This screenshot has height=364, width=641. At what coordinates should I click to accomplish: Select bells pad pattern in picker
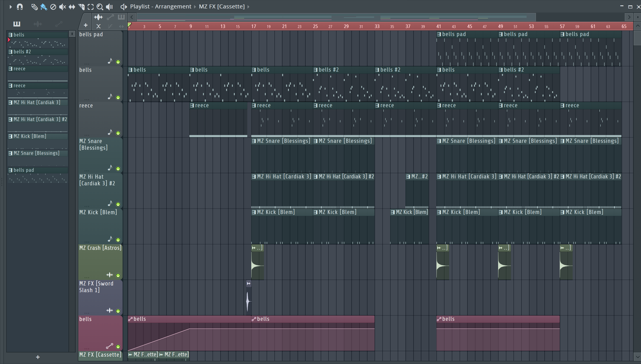(x=38, y=175)
